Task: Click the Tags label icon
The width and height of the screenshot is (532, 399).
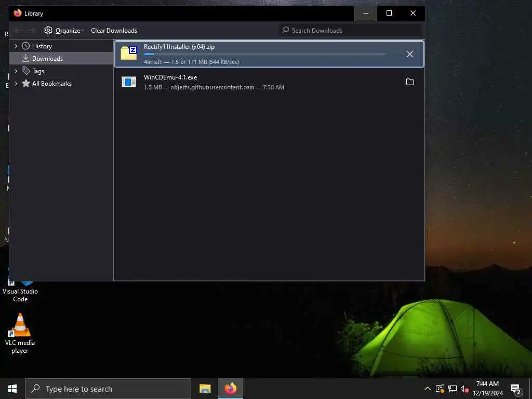Action: [26, 71]
